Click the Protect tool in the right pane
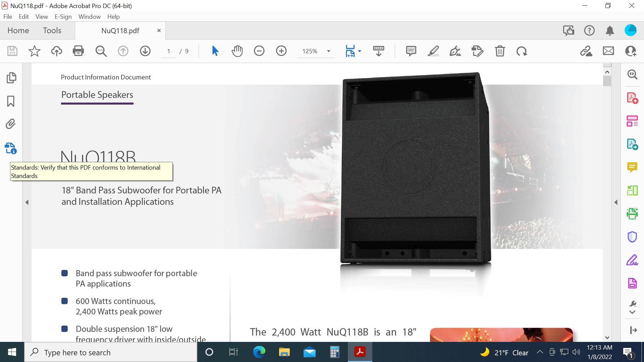This screenshot has width=644, height=362. [x=632, y=237]
